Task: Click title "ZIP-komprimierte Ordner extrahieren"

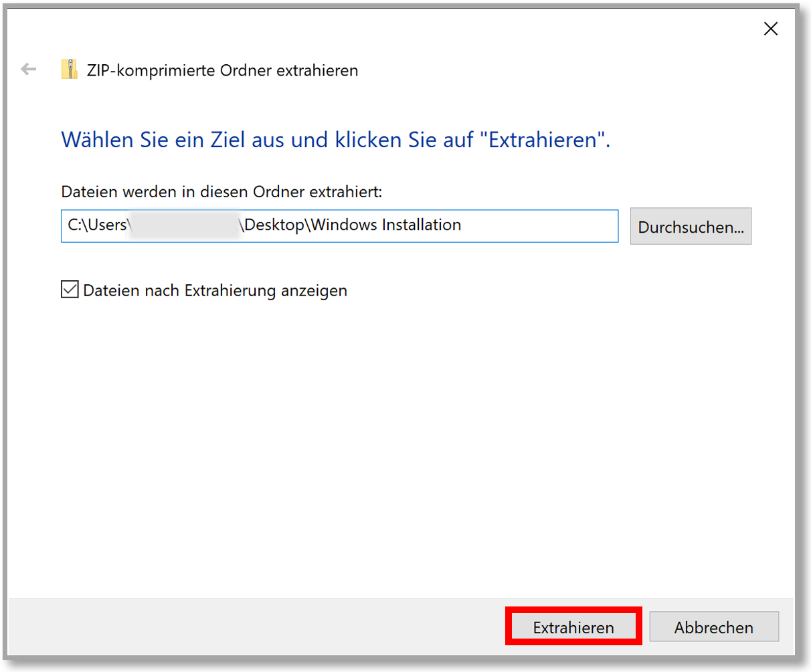Action: coord(222,70)
